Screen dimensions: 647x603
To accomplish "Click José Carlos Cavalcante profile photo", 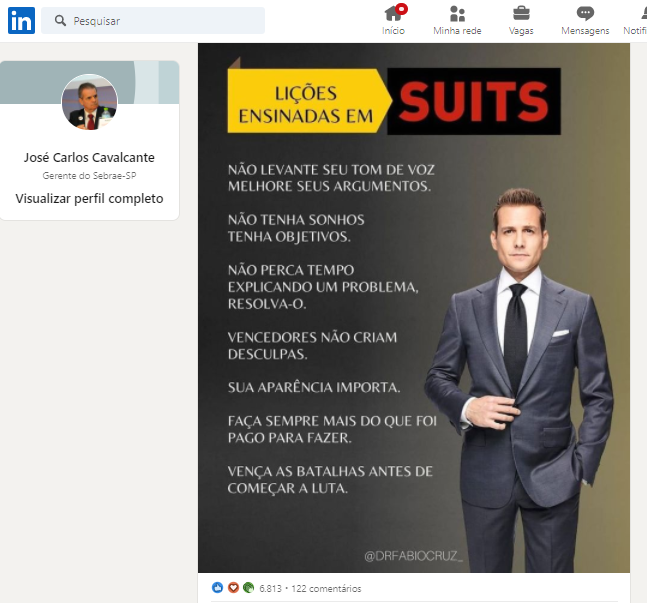I will click(x=90, y=102).
